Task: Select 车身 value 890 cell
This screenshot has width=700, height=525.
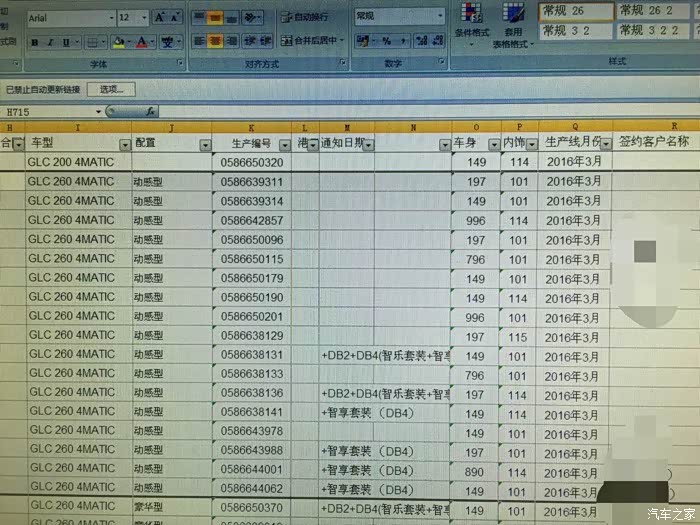Action: pos(474,472)
